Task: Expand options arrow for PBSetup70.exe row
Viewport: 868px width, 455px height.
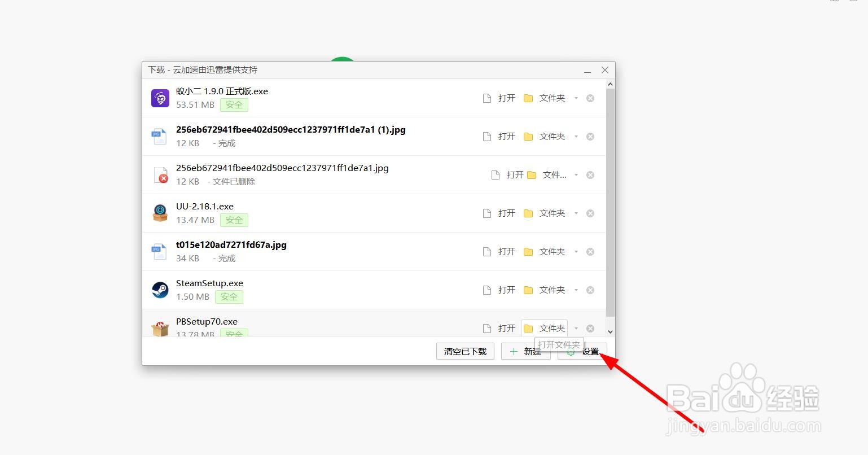Action: point(576,329)
